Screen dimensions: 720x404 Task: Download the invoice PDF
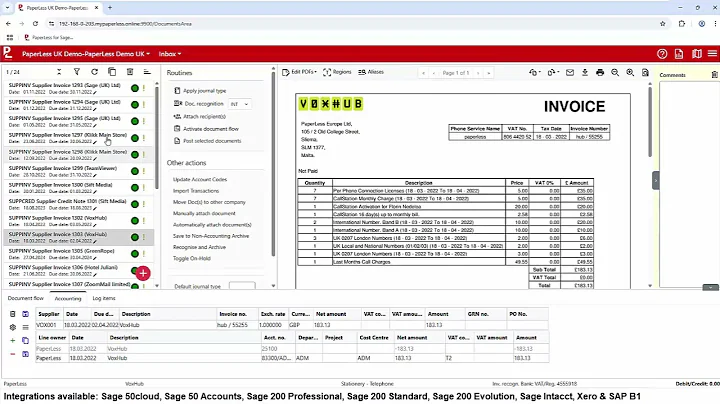point(585,73)
